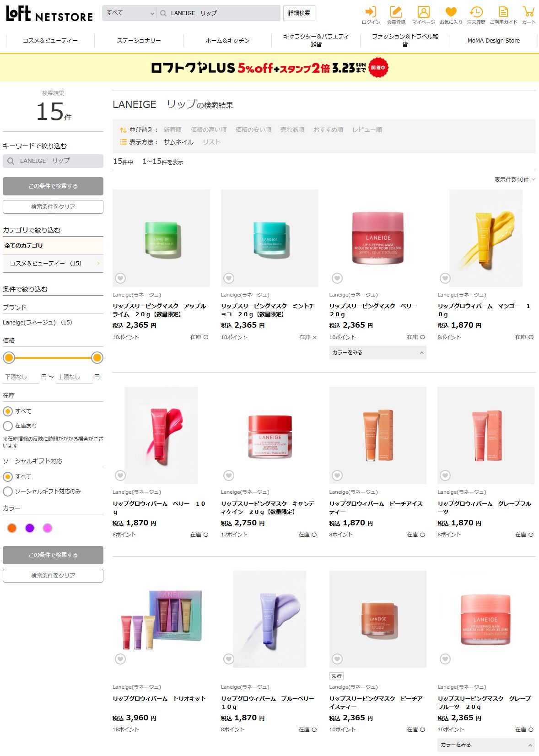Image resolution: width=539 pixels, height=756 pixels.
Task: Open the My Page icon
Action: tap(423, 15)
